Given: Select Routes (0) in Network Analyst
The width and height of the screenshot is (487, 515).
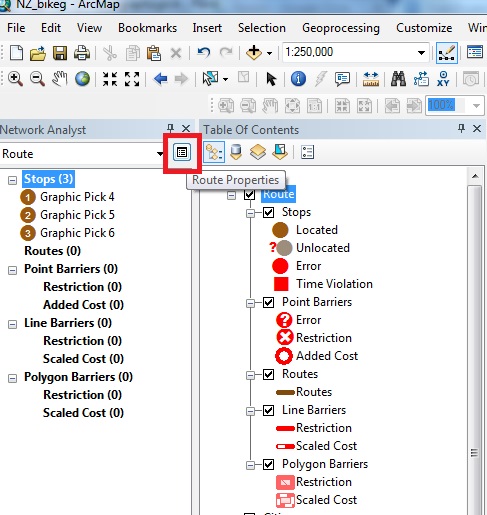Looking at the screenshot, I should pos(53,251).
